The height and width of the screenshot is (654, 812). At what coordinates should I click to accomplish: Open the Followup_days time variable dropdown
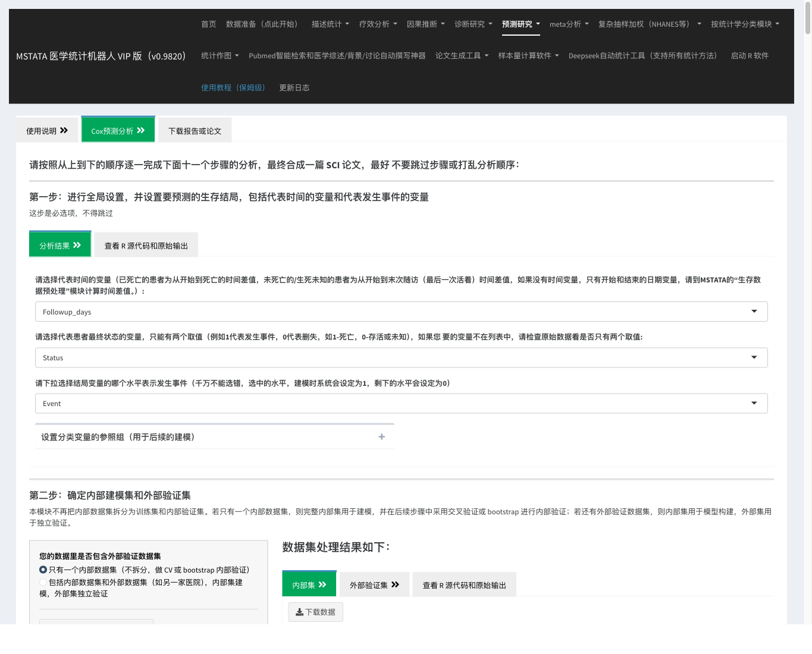pos(401,312)
